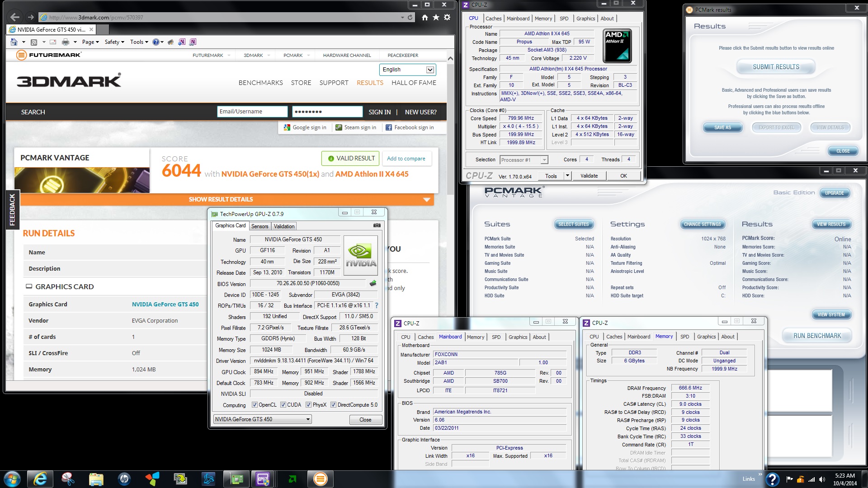Screen dimensions: 868x488
Task: Refresh the 3dmark page
Action: (410, 17)
